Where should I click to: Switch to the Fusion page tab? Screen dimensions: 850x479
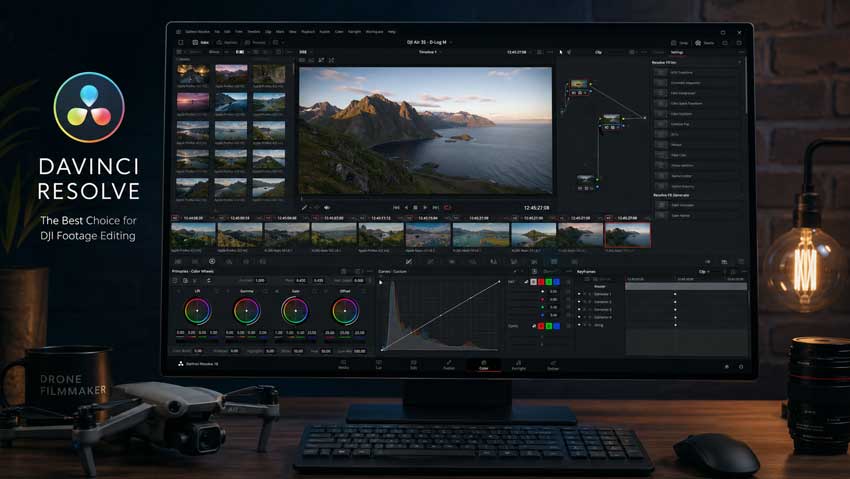[449, 365]
